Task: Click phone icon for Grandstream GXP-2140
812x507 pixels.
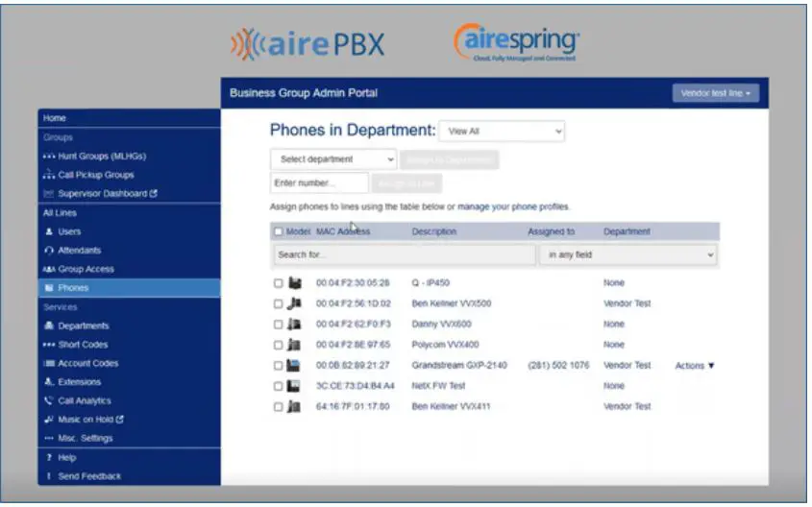Action: [294, 365]
